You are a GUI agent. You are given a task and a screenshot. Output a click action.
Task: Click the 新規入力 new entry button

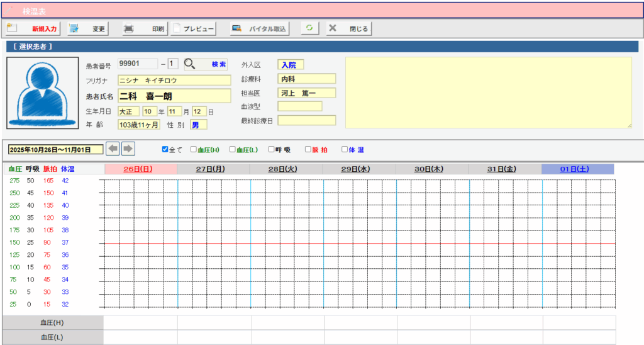pos(33,28)
